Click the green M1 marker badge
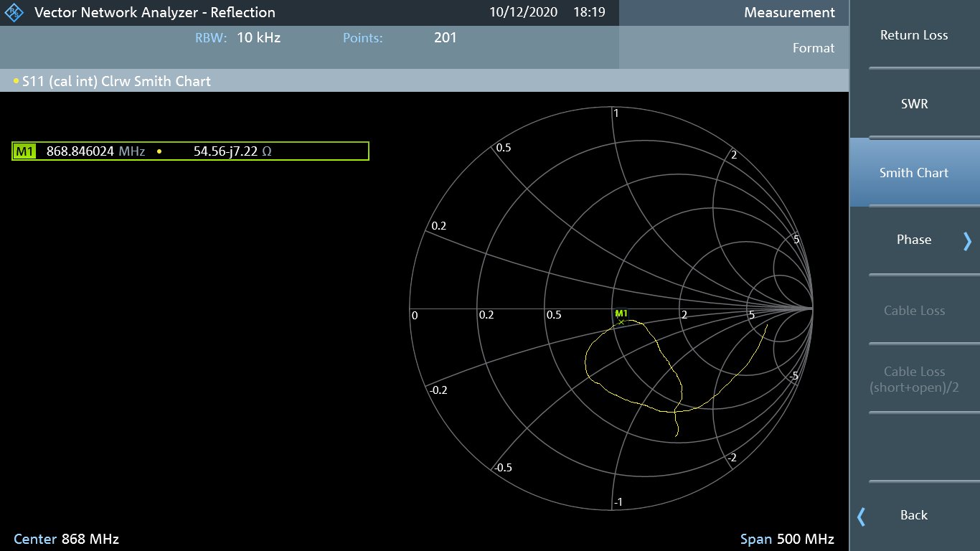This screenshot has width=980, height=551. point(23,151)
